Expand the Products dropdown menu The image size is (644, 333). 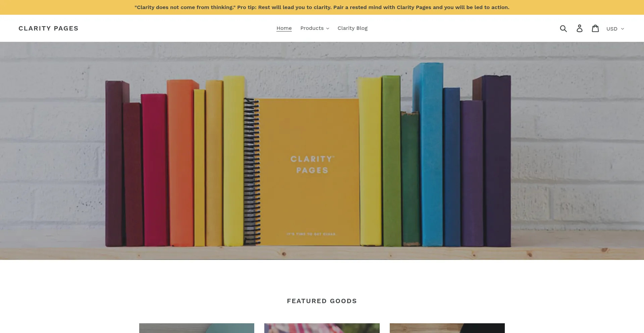click(x=315, y=28)
